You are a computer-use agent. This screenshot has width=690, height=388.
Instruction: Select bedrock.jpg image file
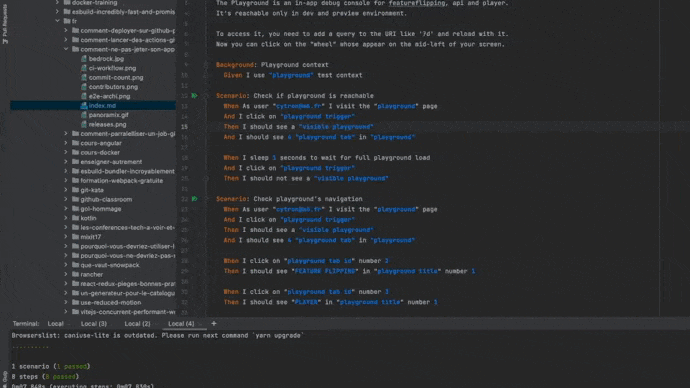pyautogui.click(x=106, y=59)
